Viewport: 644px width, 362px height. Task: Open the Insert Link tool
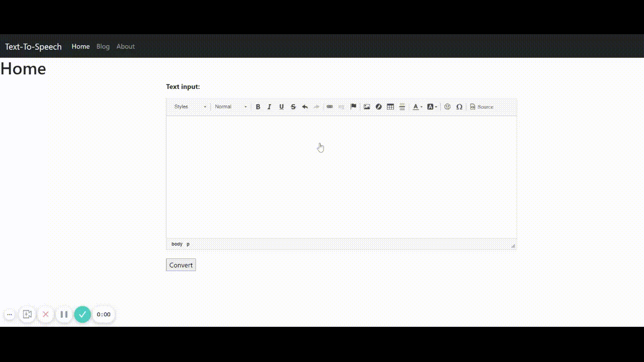(x=330, y=107)
